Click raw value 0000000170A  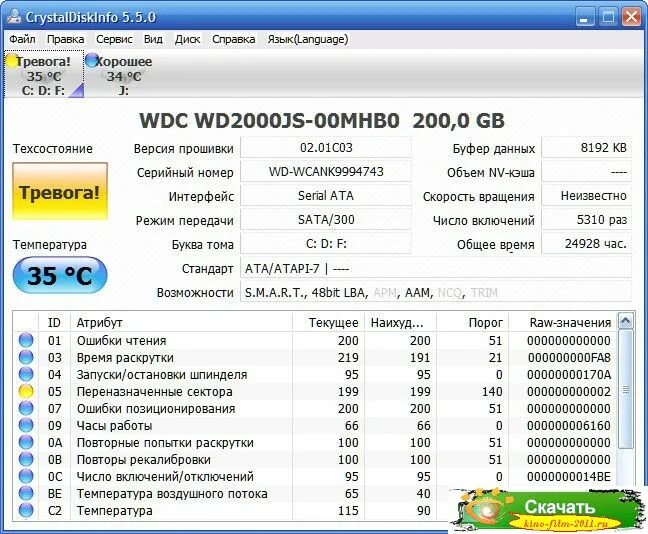[x=569, y=374]
